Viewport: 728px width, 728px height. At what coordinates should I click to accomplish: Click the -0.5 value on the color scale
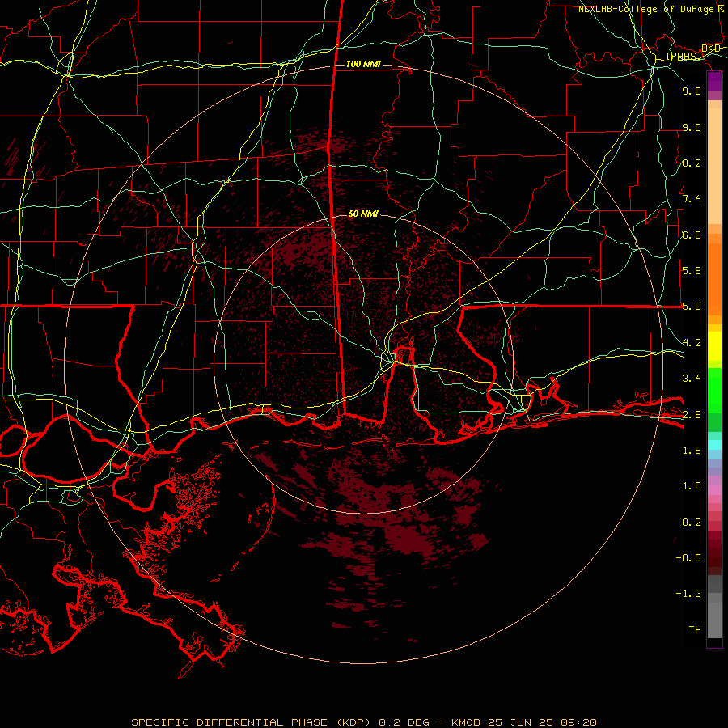[688, 558]
